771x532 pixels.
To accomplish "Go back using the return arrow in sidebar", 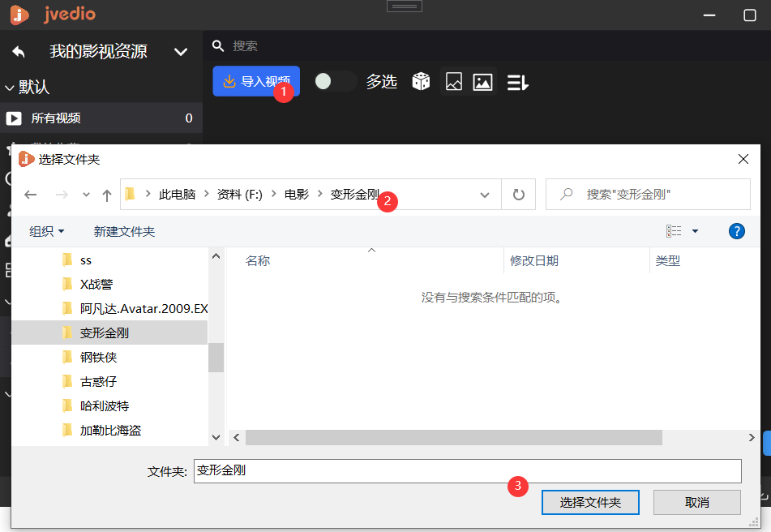I will tap(19, 51).
